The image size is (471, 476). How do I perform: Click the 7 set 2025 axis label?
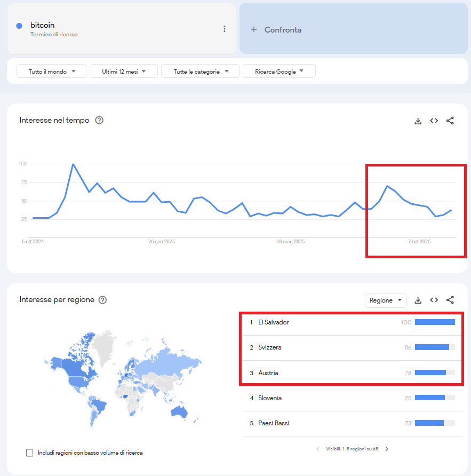coord(419,242)
